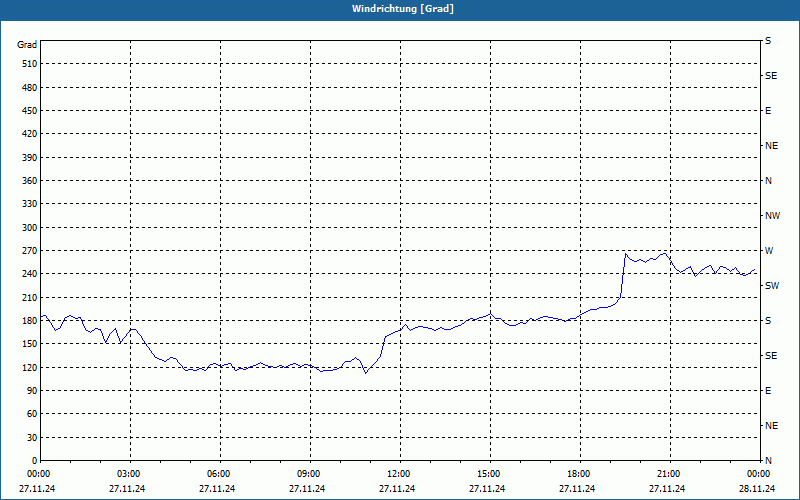Image resolution: width=800 pixels, height=500 pixels.
Task: Select the y-axis value 450
Action: [x=29, y=111]
